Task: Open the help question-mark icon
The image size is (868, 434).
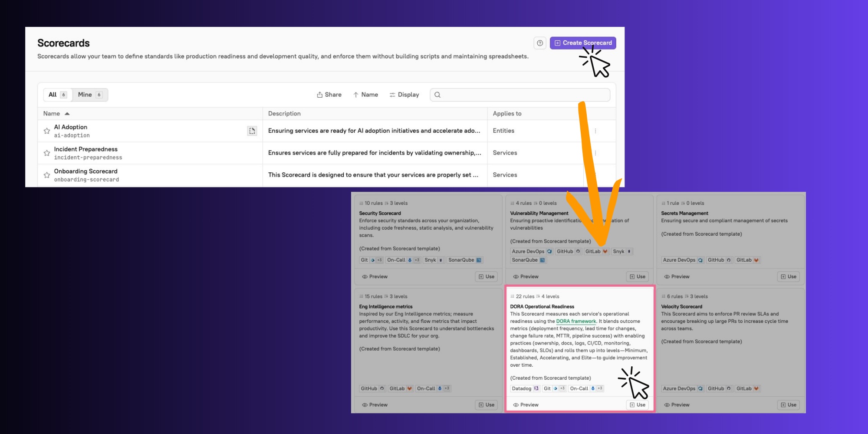Action: [x=540, y=43]
